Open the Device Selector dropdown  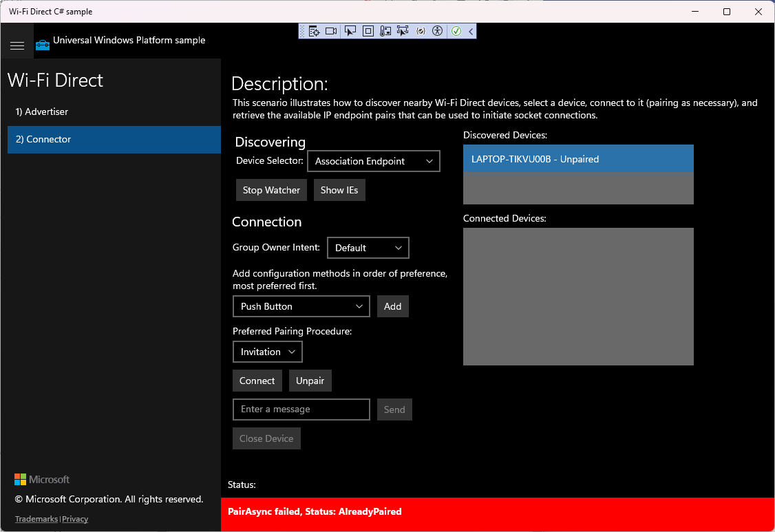[373, 161]
